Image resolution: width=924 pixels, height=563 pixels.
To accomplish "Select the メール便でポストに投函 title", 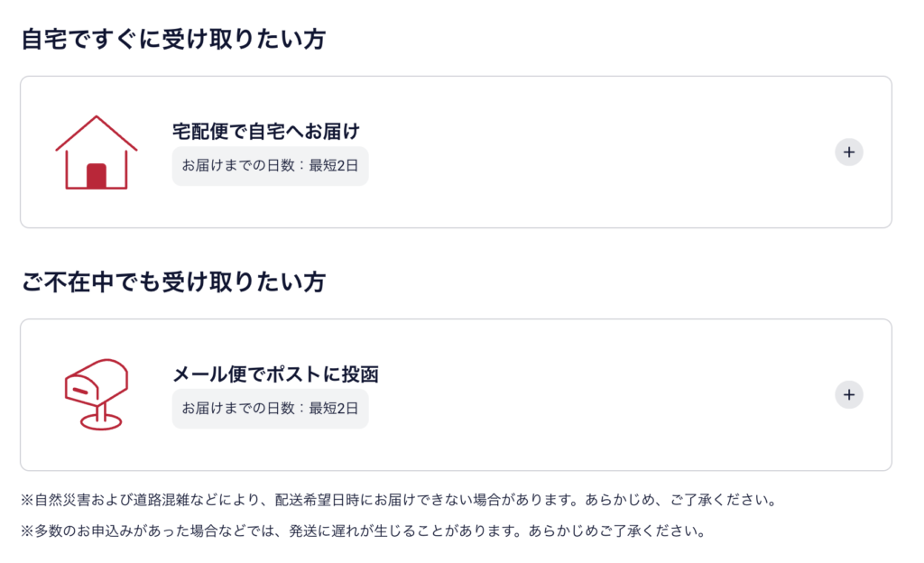I will pos(274,374).
